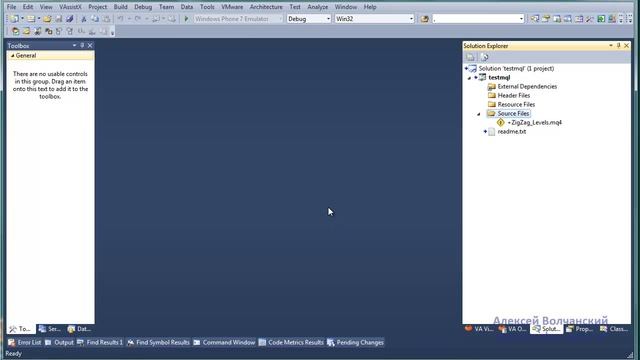The width and height of the screenshot is (640, 360).
Task: Switch to the Data Sources tab beside Toolbox
Action: [80, 329]
